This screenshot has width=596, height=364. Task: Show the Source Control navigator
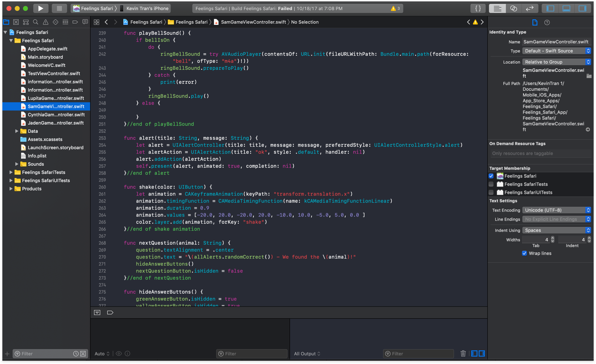pyautogui.click(x=16, y=22)
